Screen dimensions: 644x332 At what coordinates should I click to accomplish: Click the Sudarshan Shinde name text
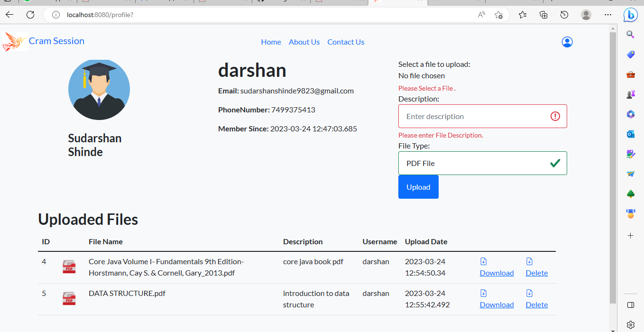(95, 145)
